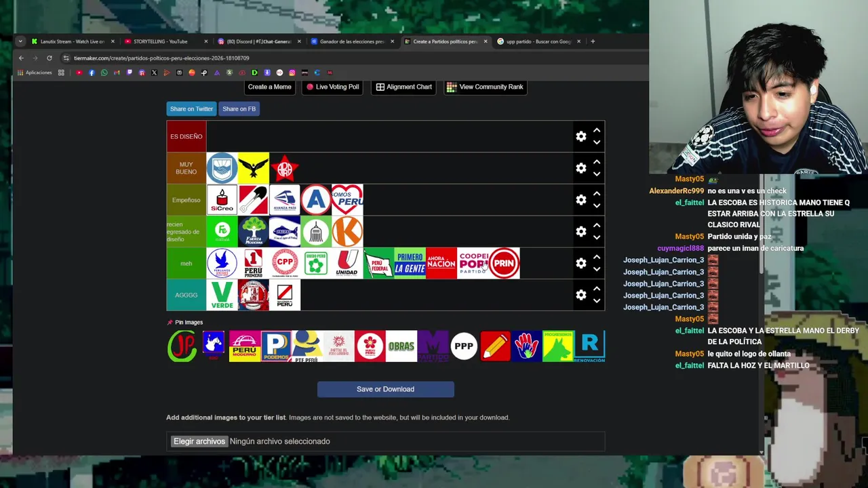Open settings gear for MUY BUENO tier
This screenshot has height=488, width=868.
[x=581, y=168]
